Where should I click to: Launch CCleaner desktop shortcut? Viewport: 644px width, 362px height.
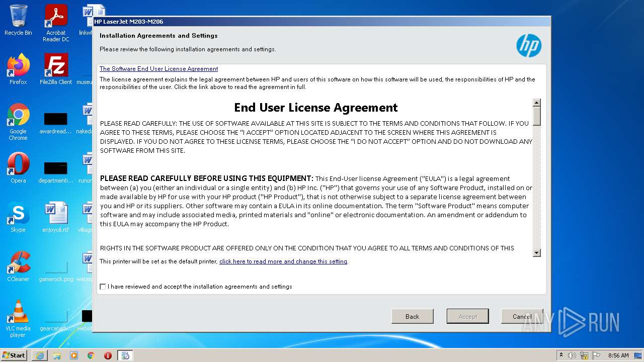click(18, 266)
